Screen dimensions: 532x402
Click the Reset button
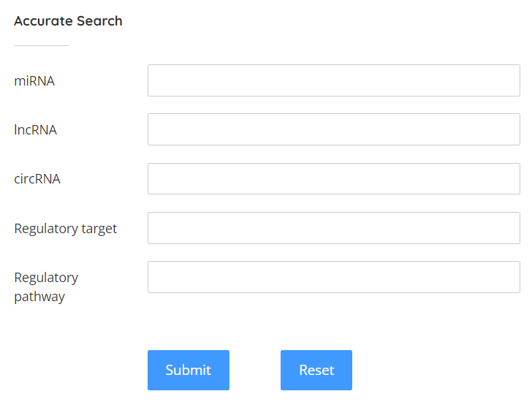tap(316, 370)
